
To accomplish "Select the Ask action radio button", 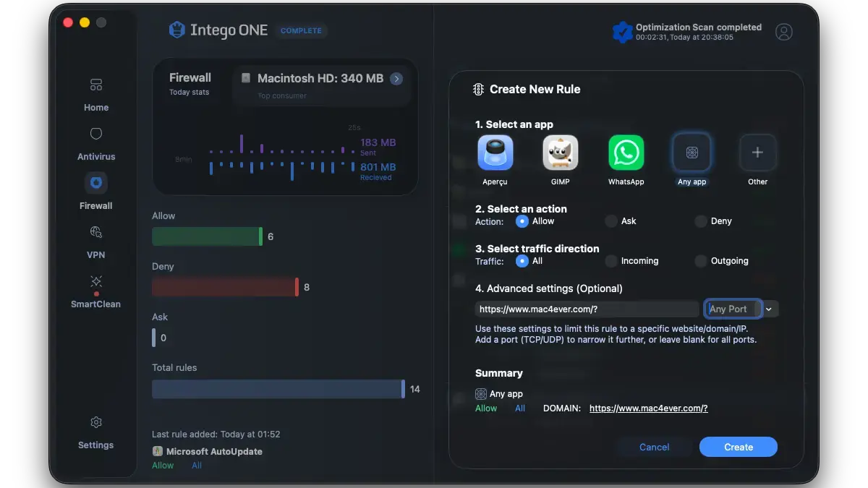I will click(x=611, y=221).
